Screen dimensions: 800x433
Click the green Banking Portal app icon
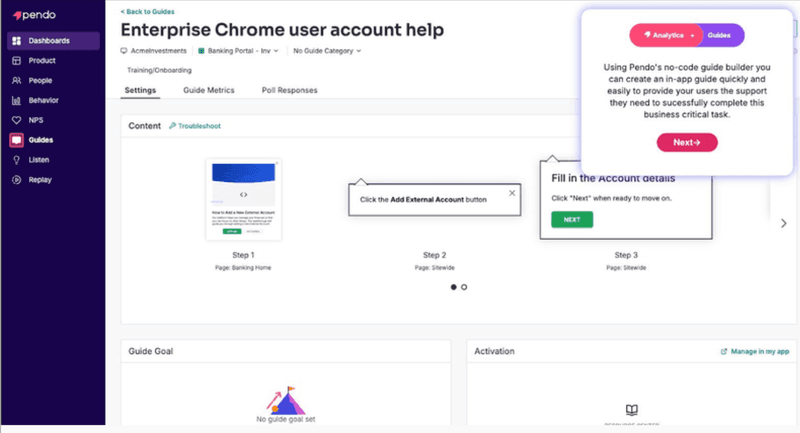[x=202, y=51]
